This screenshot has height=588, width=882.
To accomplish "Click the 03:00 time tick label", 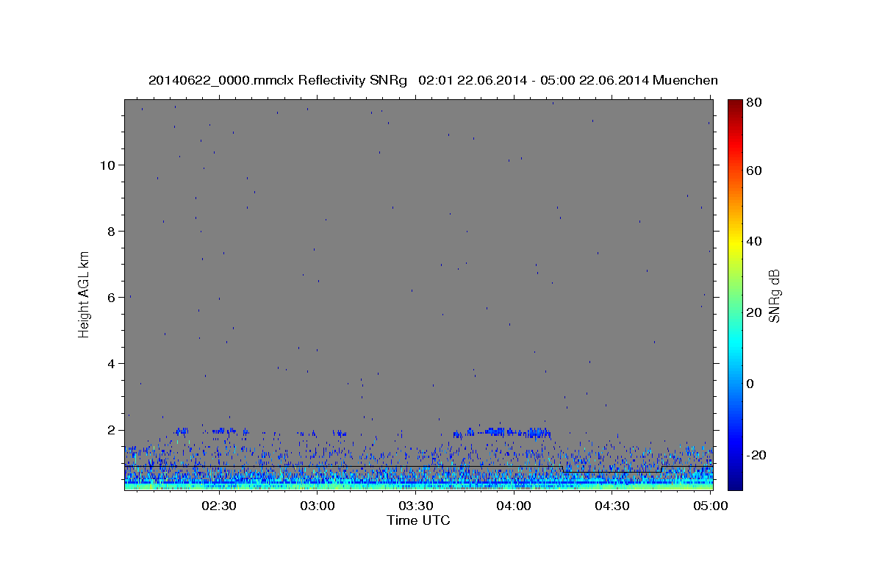I will [x=318, y=506].
